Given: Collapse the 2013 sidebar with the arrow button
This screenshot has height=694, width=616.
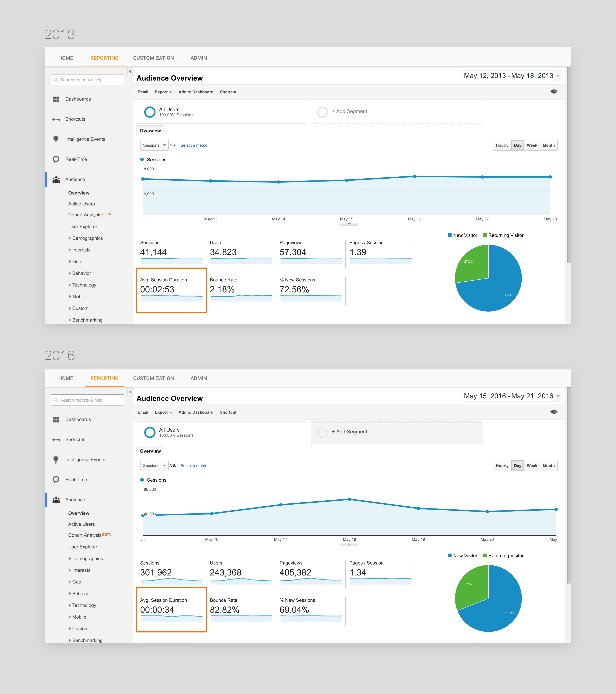Looking at the screenshot, I should coord(130,72).
